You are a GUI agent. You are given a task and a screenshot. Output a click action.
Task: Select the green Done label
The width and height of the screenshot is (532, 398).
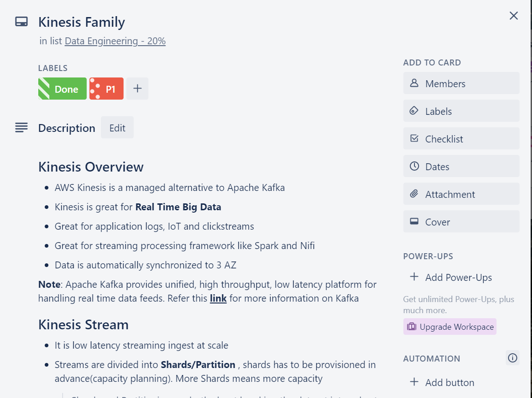[x=62, y=89]
